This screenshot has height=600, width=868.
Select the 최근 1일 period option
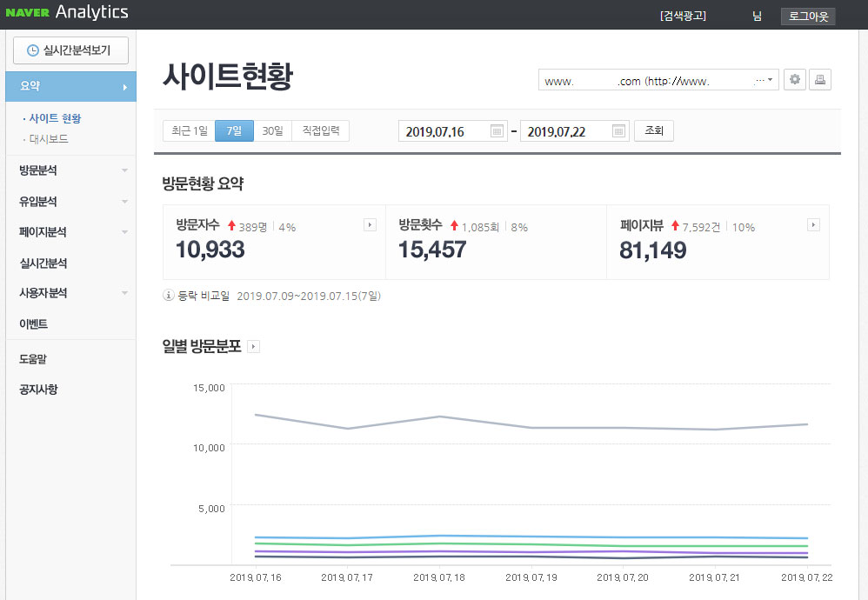pyautogui.click(x=189, y=130)
